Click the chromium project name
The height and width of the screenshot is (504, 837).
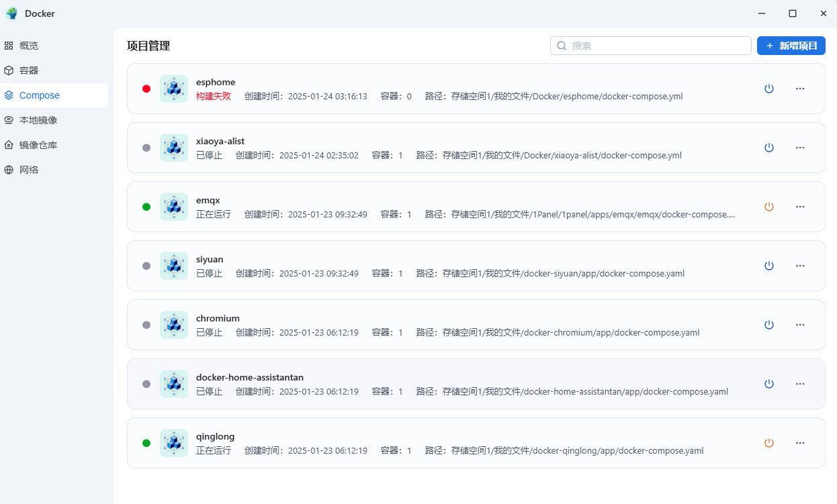click(x=218, y=318)
